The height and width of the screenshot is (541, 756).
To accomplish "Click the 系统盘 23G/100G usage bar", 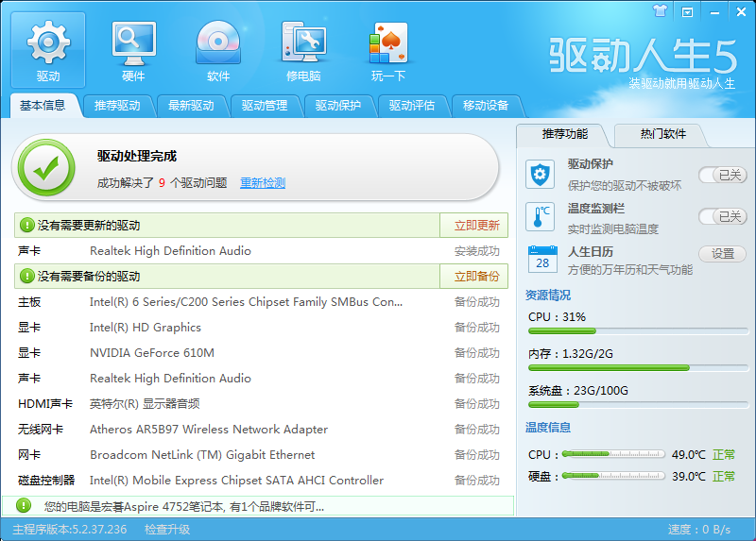I will click(x=639, y=405).
